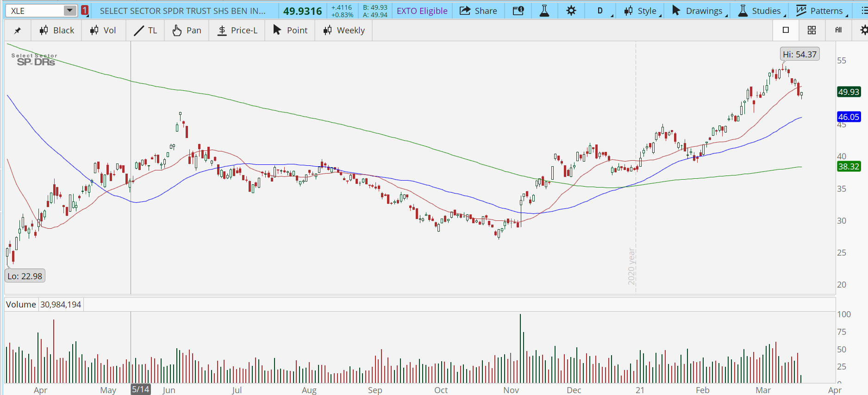Open the D timeframe dropdown
The width and height of the screenshot is (868, 395).
click(600, 11)
